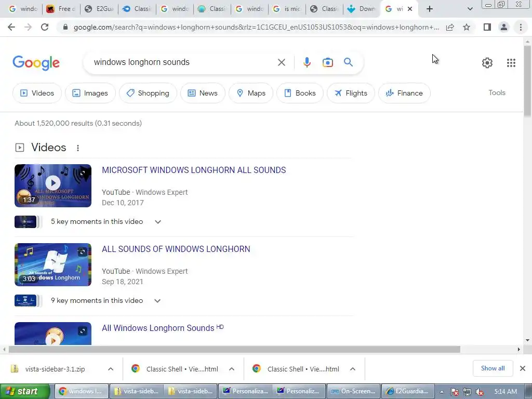
Task: Bookmark this page with the star icon
Action: click(467, 27)
